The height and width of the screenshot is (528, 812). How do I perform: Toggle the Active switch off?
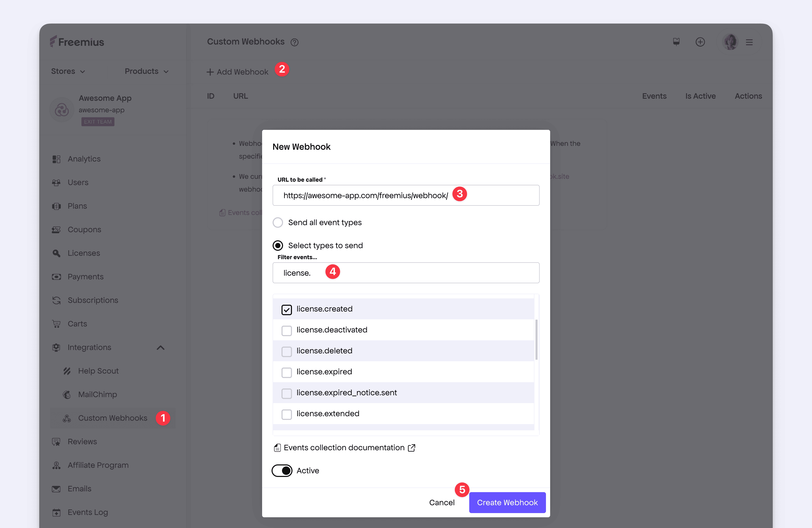point(282,471)
